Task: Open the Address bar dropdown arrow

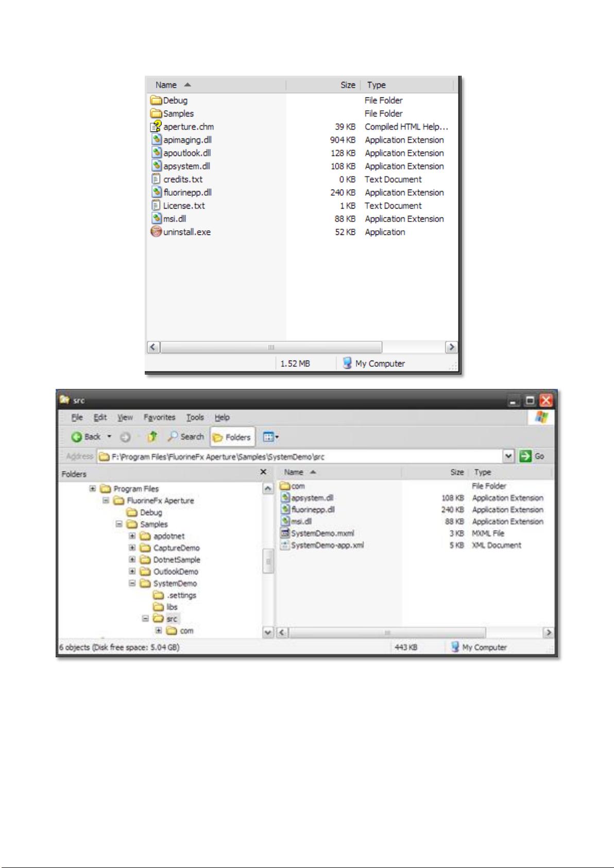Action: [x=509, y=456]
